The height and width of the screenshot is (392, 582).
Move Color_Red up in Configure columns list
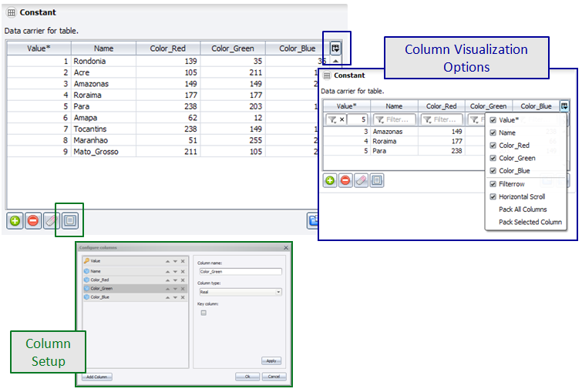coord(167,280)
